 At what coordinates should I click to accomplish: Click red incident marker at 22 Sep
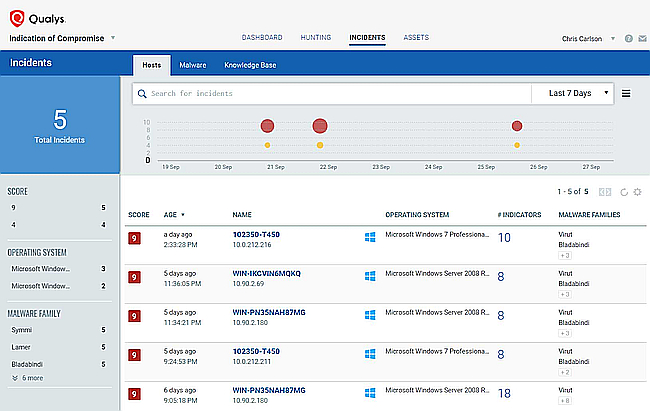tap(320, 126)
